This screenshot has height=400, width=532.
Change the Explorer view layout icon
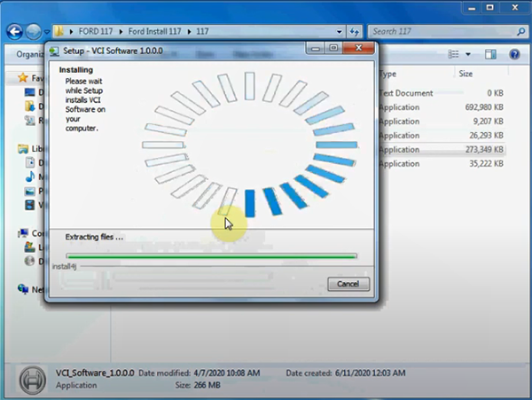[453, 54]
